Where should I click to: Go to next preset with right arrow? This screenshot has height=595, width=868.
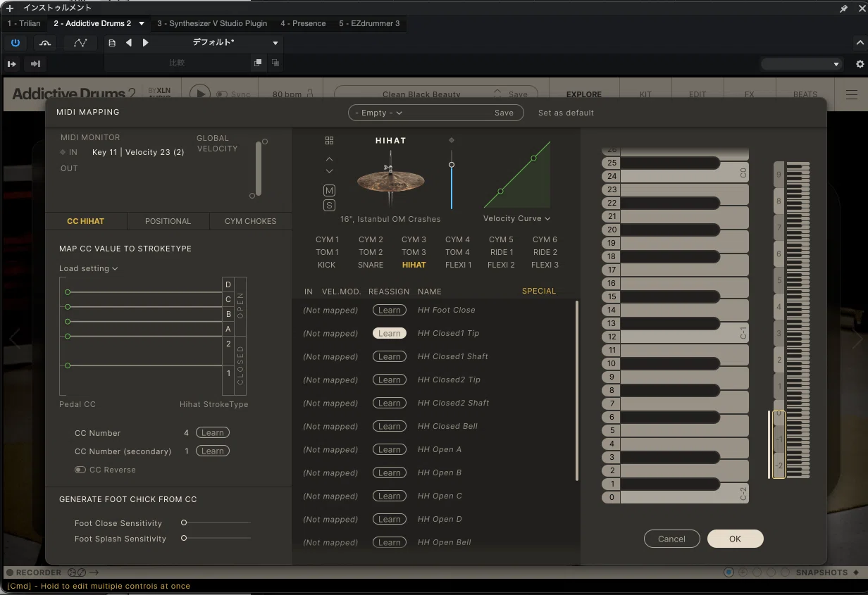tap(146, 43)
